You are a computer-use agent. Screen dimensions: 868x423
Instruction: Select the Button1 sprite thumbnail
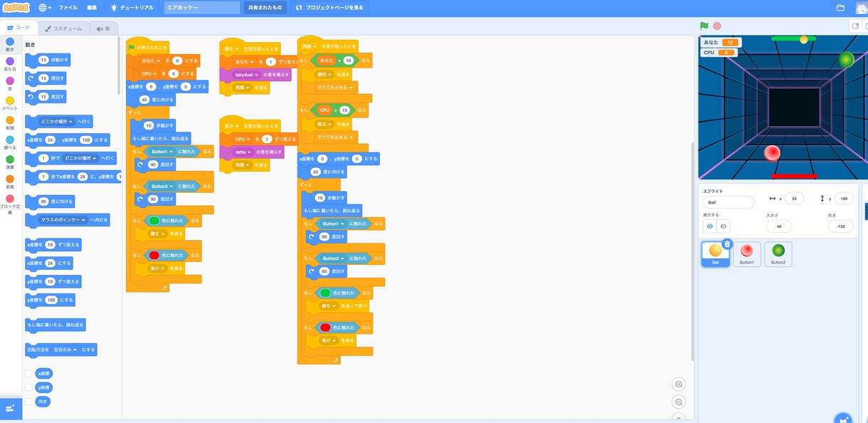tap(747, 254)
